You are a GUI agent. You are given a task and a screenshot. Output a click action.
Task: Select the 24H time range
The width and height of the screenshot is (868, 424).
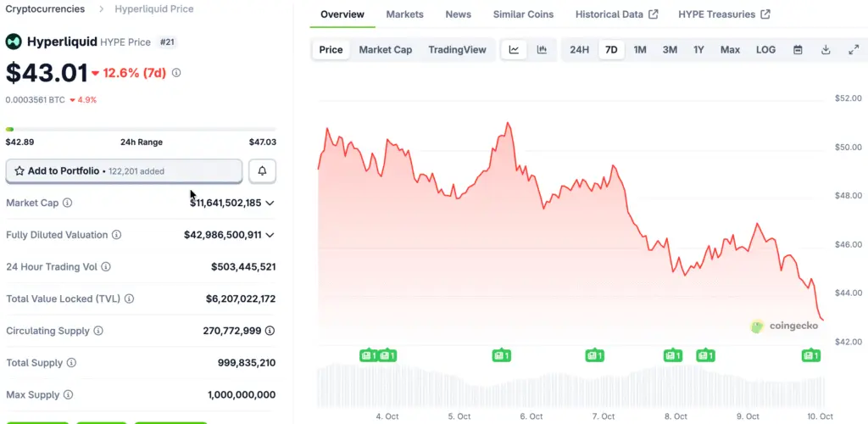point(579,50)
